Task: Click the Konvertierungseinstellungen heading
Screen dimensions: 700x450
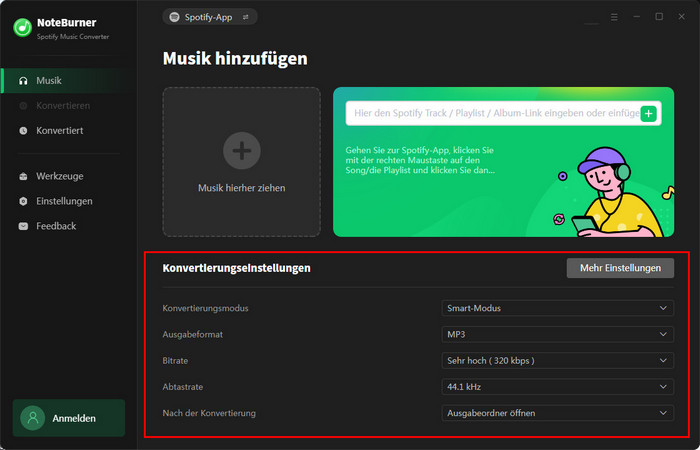Action: [236, 268]
